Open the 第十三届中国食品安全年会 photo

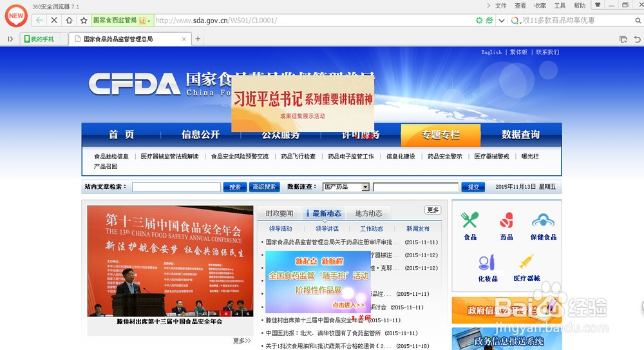tap(170, 261)
